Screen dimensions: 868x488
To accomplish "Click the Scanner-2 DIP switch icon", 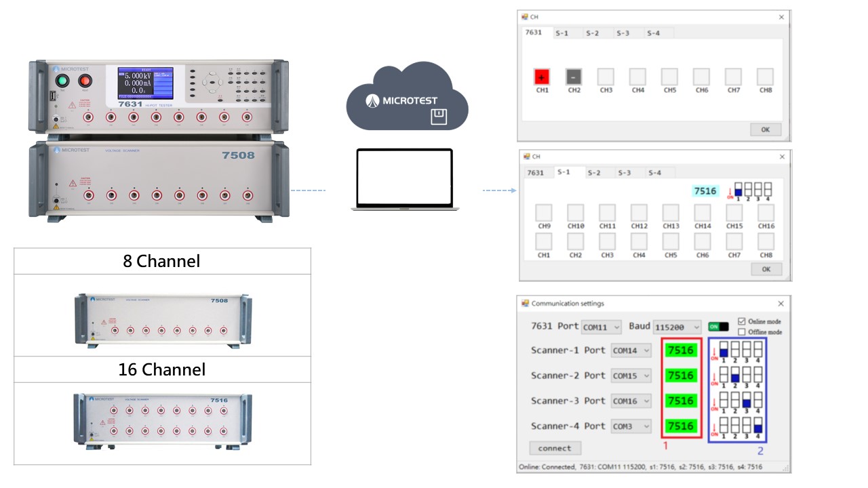I will (738, 376).
